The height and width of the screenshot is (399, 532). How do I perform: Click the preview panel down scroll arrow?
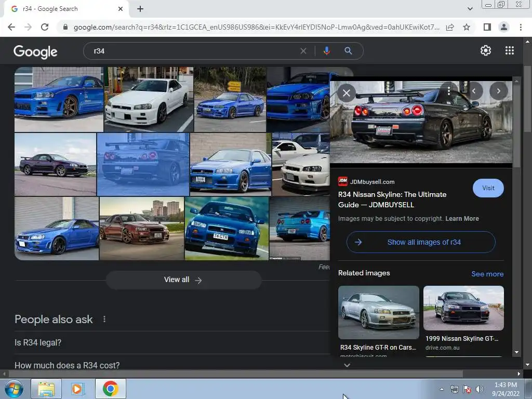(516, 352)
